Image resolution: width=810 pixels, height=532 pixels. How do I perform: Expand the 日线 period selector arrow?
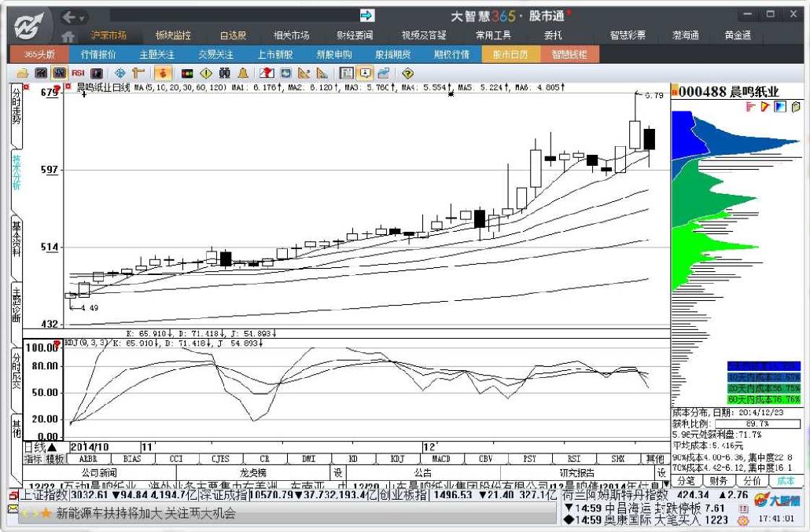click(52, 447)
